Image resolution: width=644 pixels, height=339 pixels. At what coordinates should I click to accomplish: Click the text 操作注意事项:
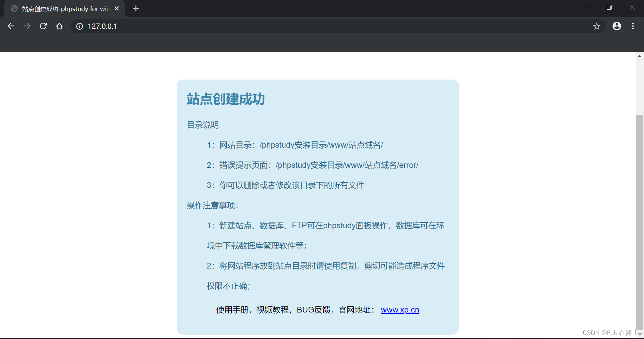212,205
